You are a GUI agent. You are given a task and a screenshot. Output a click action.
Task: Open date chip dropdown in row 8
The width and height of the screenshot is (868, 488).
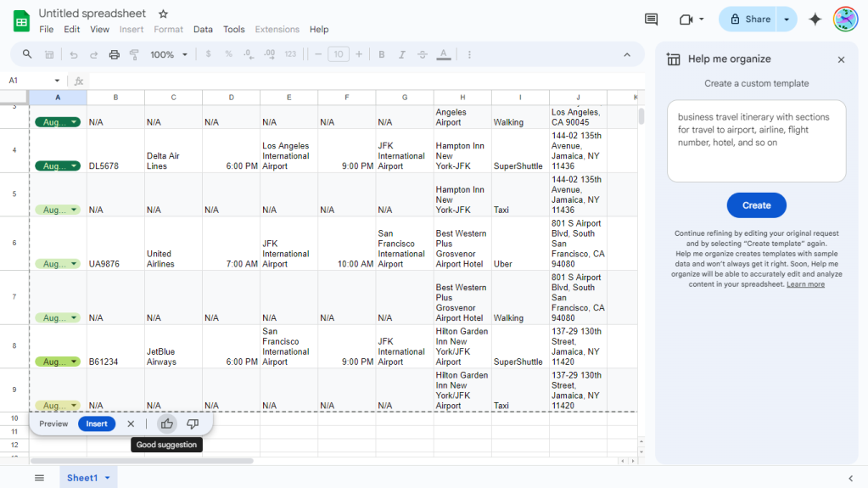click(x=74, y=362)
